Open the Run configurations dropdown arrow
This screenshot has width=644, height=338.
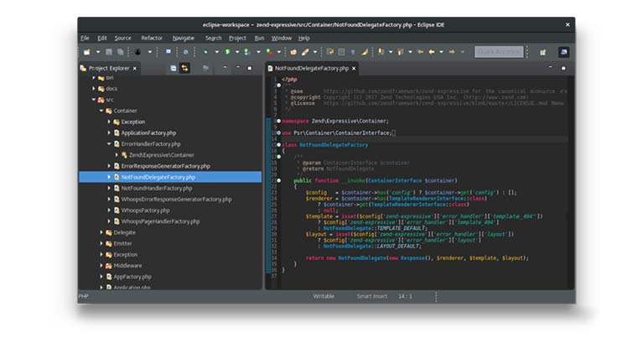[x=237, y=52]
